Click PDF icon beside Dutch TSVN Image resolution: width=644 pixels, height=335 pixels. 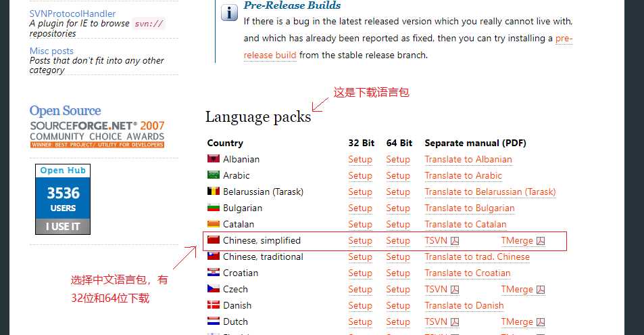(x=455, y=322)
